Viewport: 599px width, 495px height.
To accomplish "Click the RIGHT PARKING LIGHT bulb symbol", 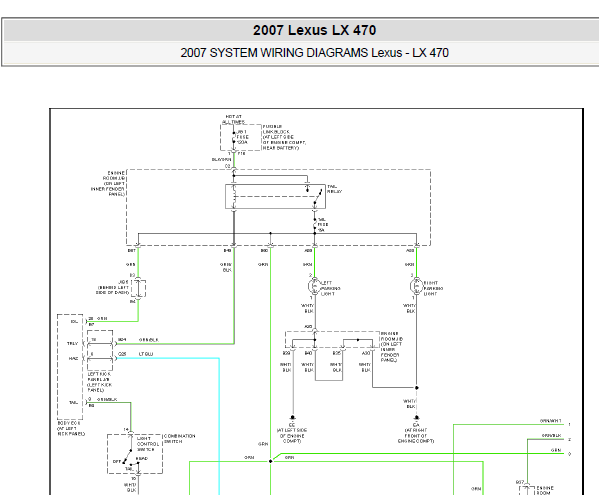I will 416,286.
